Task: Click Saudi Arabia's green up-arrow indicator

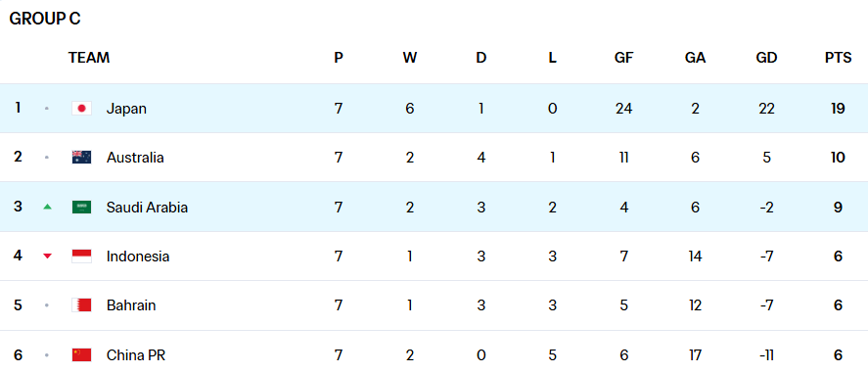Action: tap(48, 207)
